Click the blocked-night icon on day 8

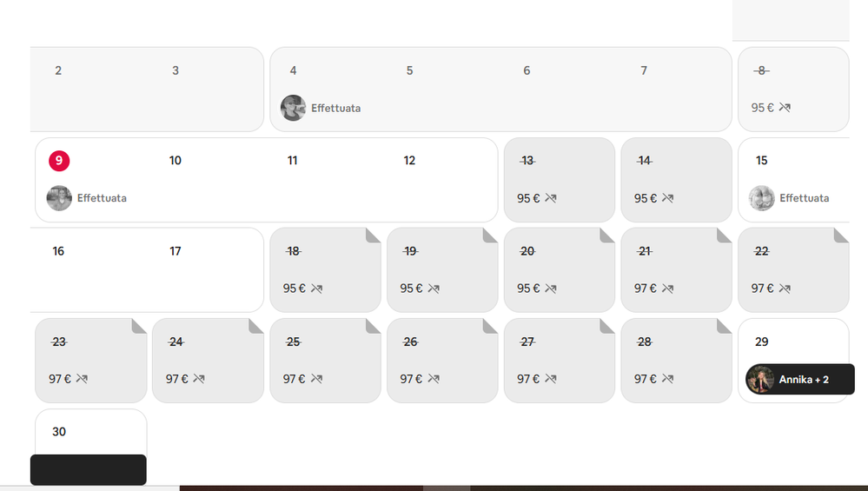(x=785, y=108)
